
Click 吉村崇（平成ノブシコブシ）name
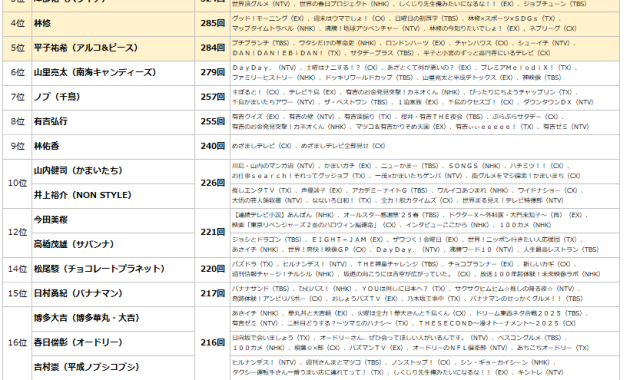86,367
